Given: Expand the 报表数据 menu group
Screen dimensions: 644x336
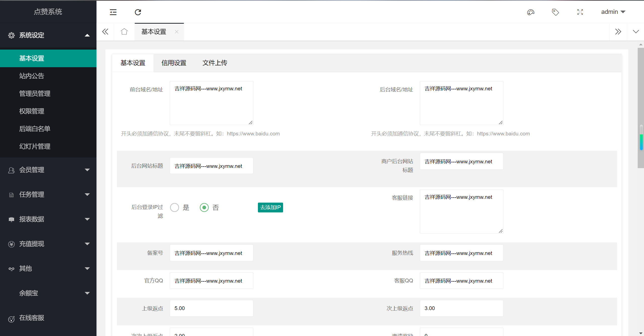Looking at the screenshot, I should coord(87,219).
